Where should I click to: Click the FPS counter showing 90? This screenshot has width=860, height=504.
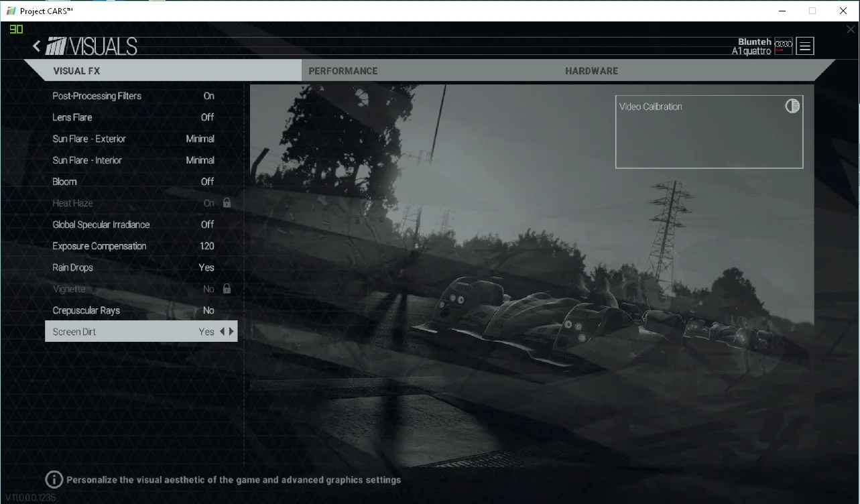pyautogui.click(x=16, y=29)
